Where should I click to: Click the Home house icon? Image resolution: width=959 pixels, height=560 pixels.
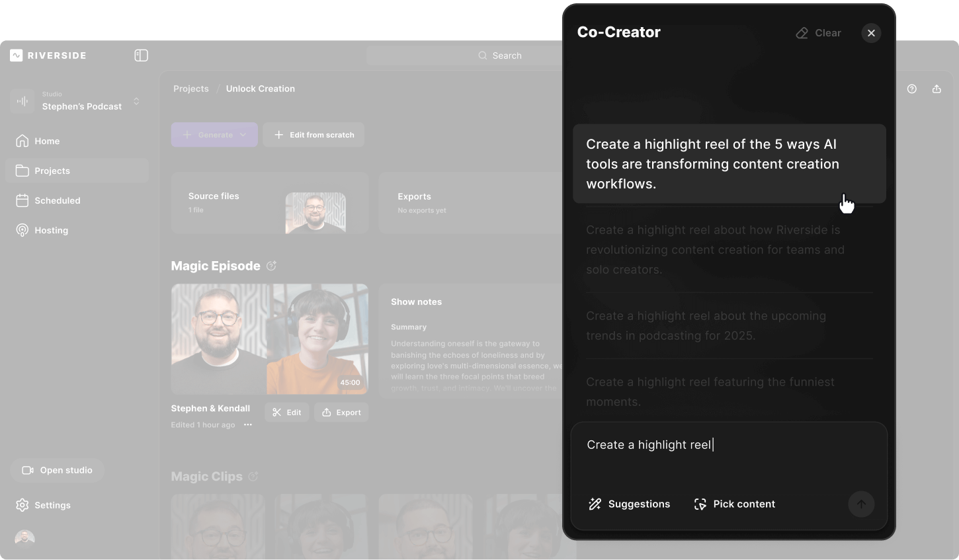pyautogui.click(x=22, y=141)
